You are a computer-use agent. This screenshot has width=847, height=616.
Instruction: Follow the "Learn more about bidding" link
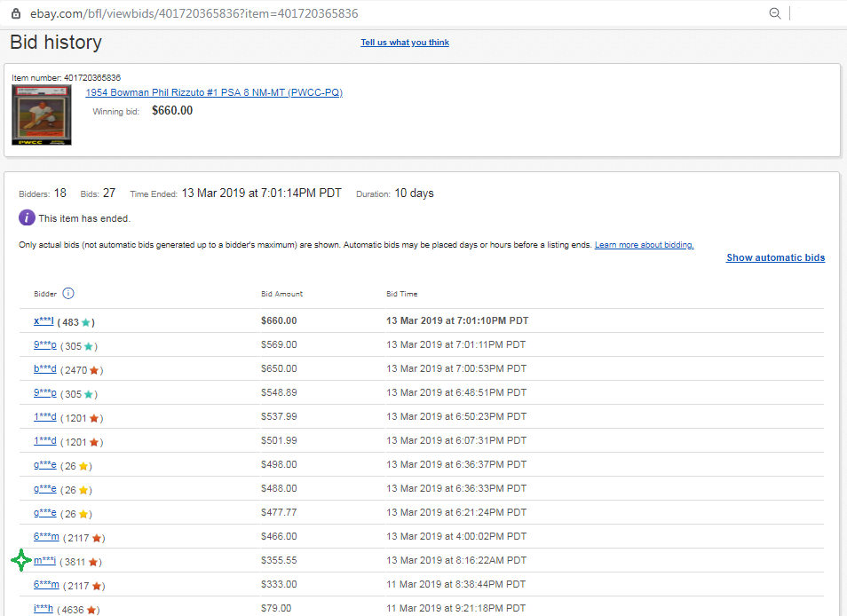click(x=644, y=245)
